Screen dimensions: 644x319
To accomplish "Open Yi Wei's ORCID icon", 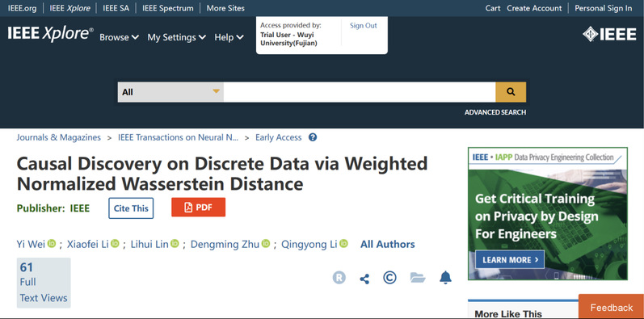I will coord(52,244).
